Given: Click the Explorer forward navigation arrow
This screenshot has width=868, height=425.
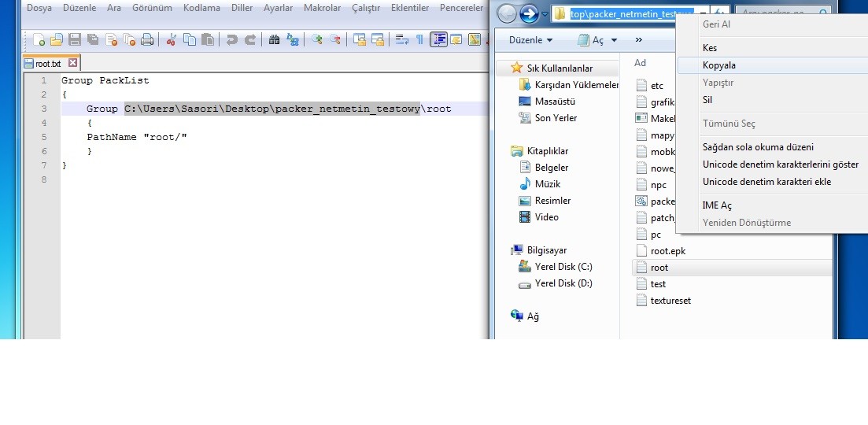Looking at the screenshot, I should click(x=529, y=13).
